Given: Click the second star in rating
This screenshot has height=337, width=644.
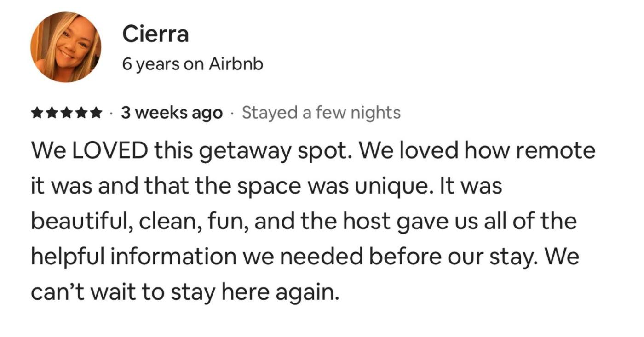Looking at the screenshot, I should click(x=52, y=113).
